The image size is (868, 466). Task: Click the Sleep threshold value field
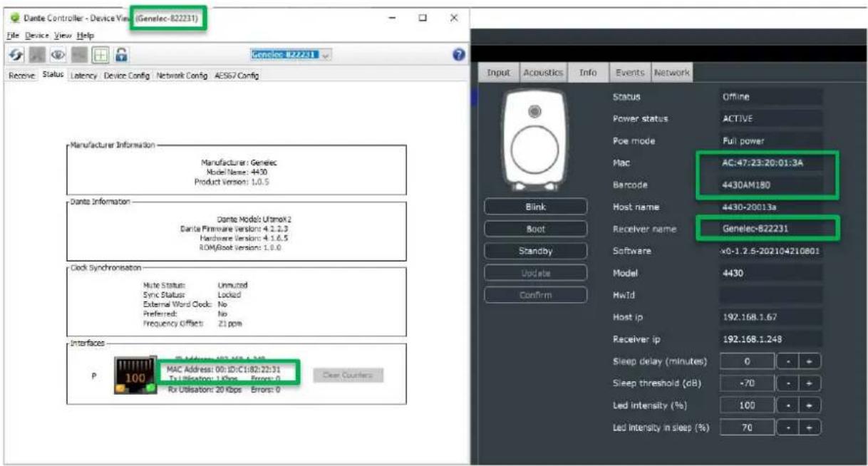pos(747,383)
